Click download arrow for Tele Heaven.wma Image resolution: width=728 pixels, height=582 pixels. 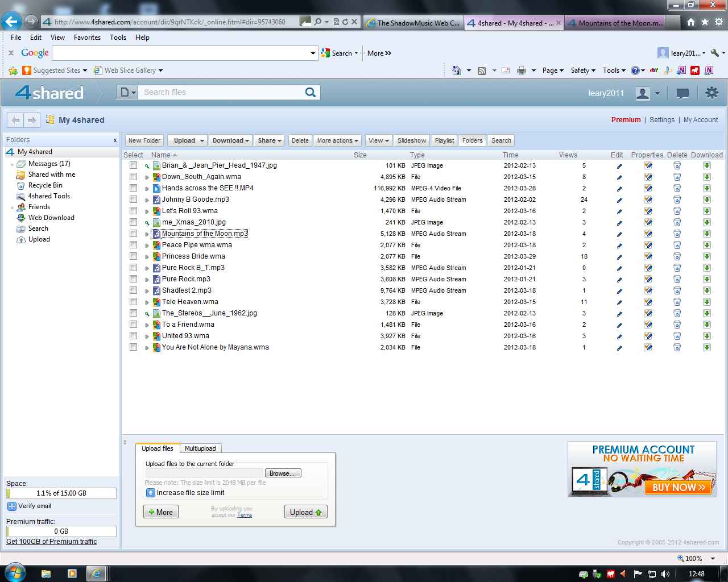tap(706, 302)
